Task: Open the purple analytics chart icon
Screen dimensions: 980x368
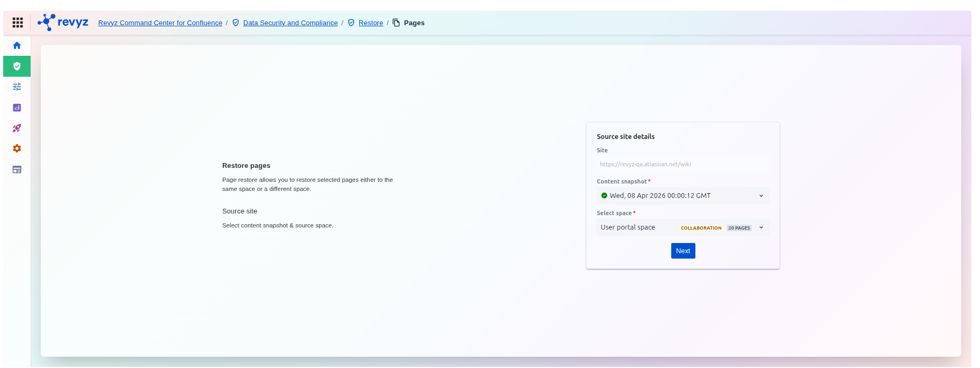Action: pos(17,108)
